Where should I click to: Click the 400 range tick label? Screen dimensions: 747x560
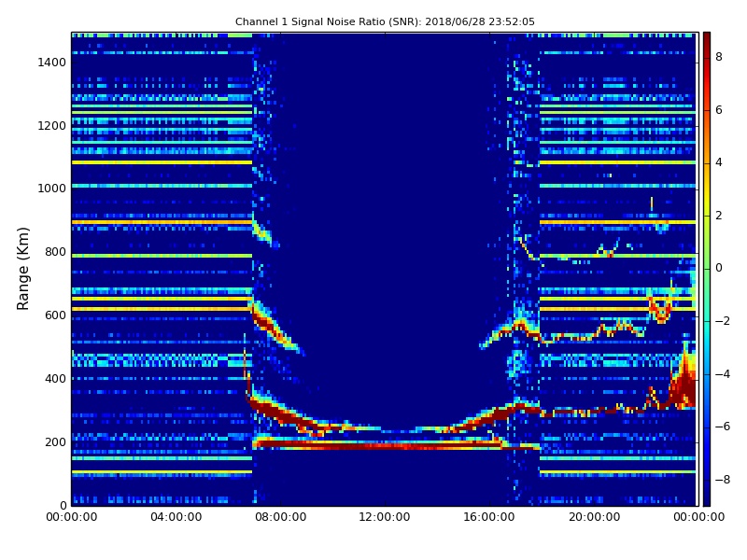(x=55, y=379)
